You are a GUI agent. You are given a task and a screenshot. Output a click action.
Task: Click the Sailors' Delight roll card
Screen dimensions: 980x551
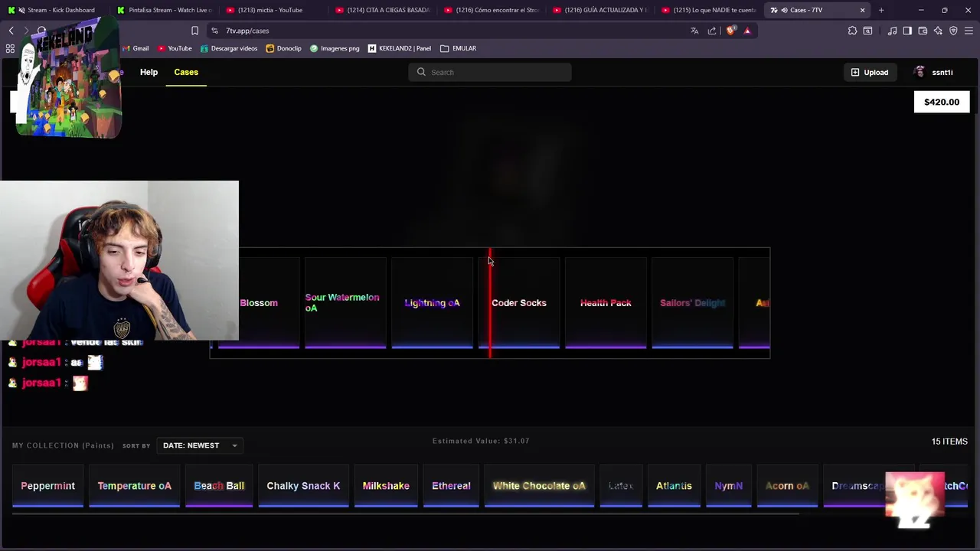point(692,303)
